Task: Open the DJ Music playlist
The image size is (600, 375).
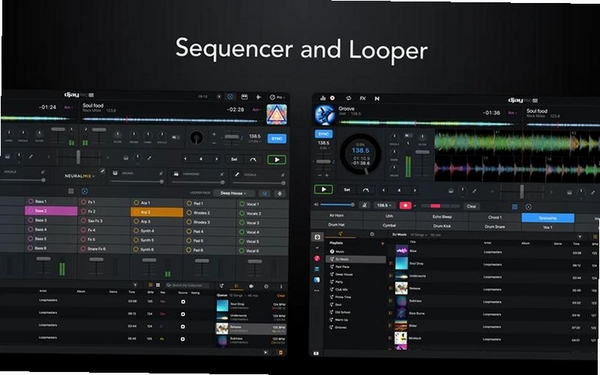Action: pos(355,259)
